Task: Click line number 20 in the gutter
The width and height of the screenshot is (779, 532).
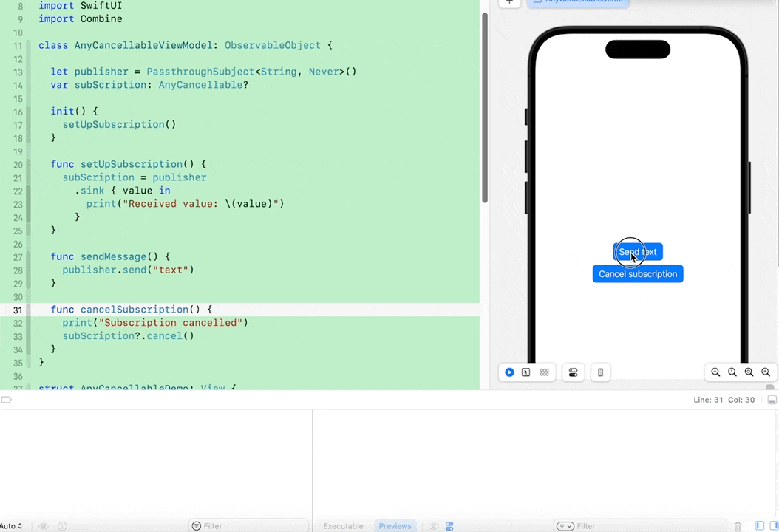Action: (x=18, y=165)
